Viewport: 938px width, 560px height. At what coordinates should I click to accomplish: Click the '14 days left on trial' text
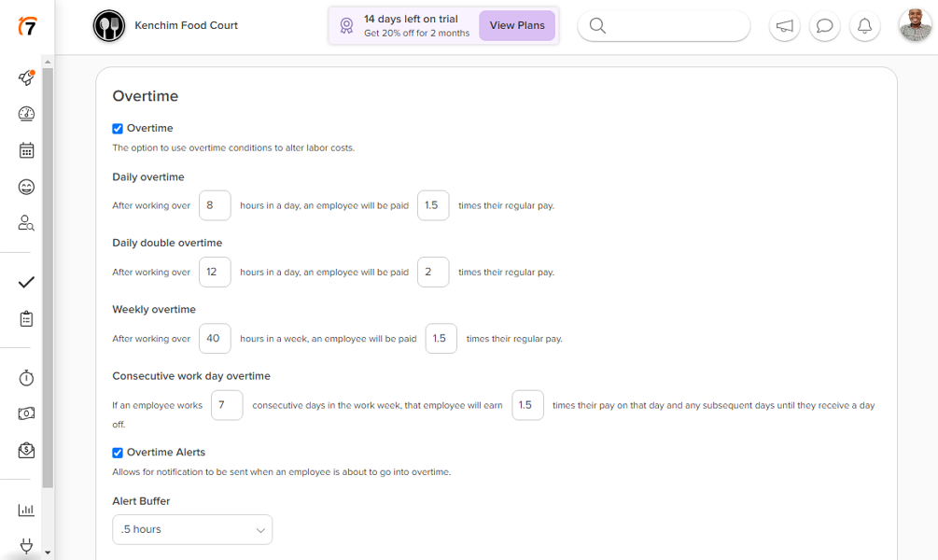(411, 20)
